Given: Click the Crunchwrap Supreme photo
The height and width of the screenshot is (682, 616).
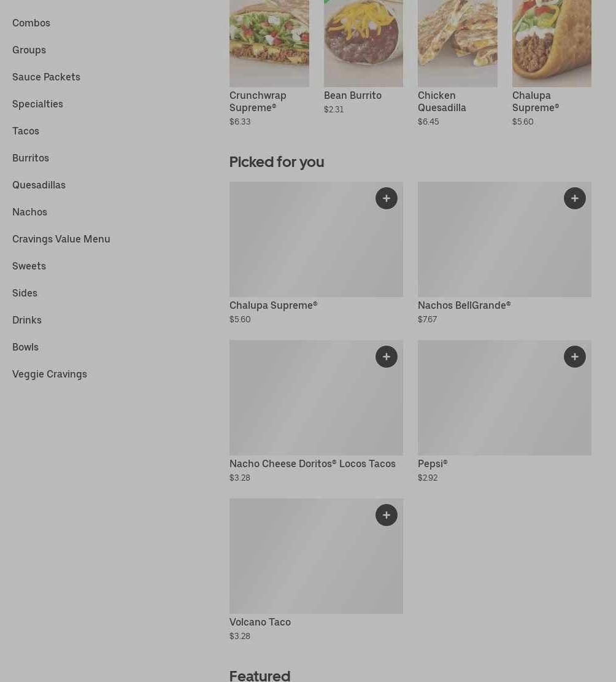Looking at the screenshot, I should point(269,43).
